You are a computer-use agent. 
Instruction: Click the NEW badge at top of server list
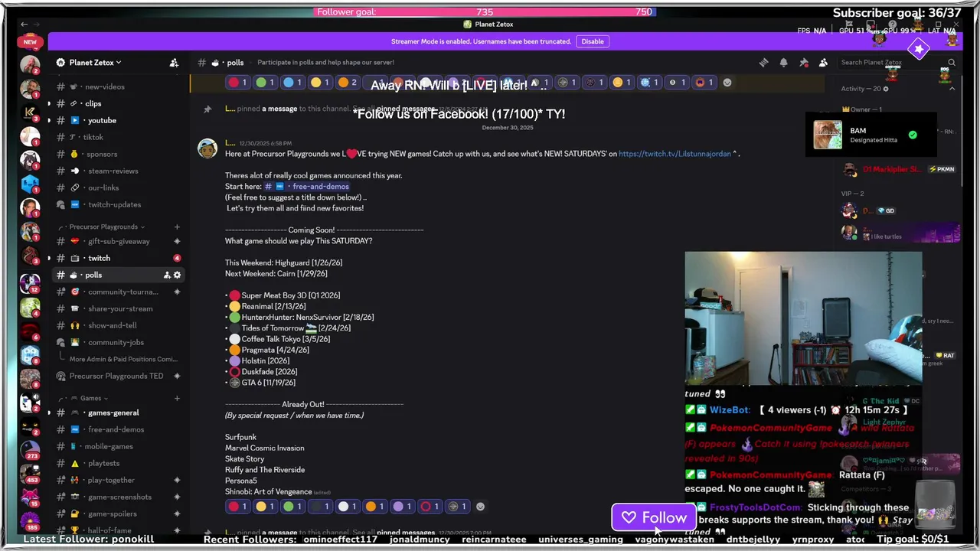(30, 42)
